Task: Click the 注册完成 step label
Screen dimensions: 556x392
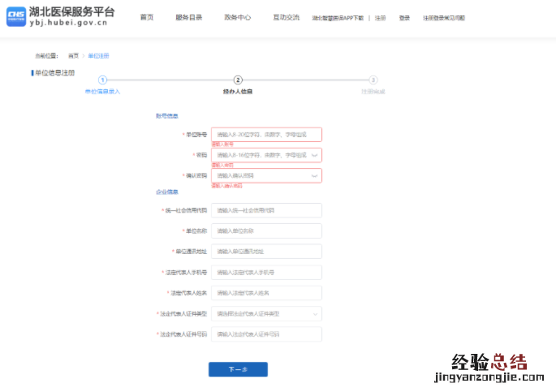Action: coord(373,92)
